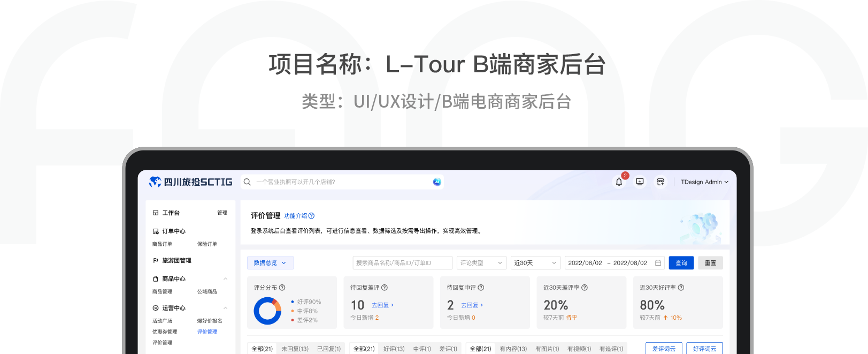Click the shop icon in top bar
The image size is (868, 354).
[x=660, y=182]
